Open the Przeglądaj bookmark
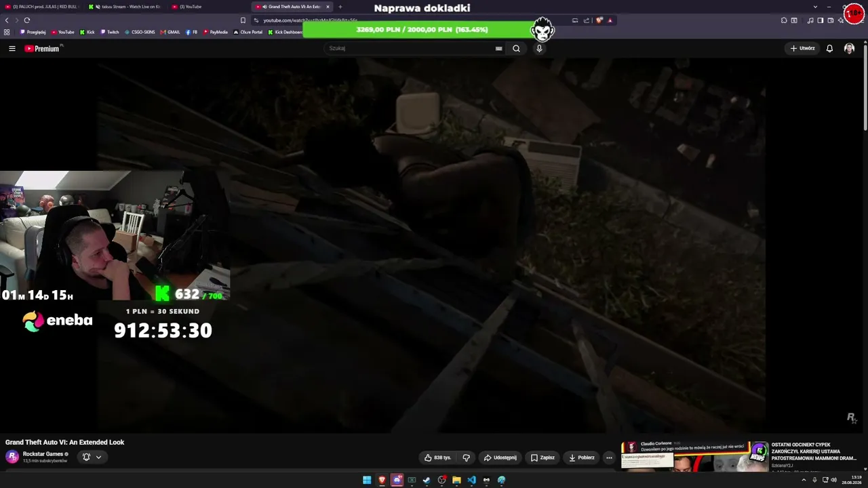 pyautogui.click(x=33, y=32)
